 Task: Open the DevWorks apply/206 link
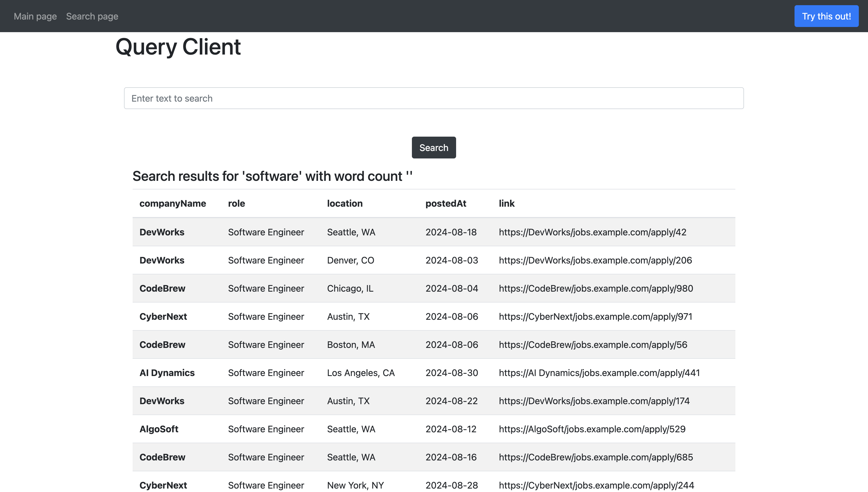point(595,260)
